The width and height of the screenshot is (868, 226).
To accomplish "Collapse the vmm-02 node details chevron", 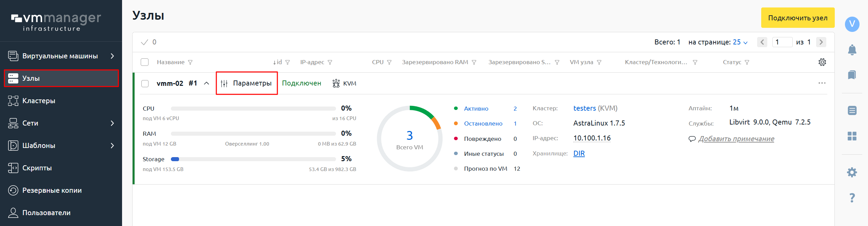I will point(206,83).
